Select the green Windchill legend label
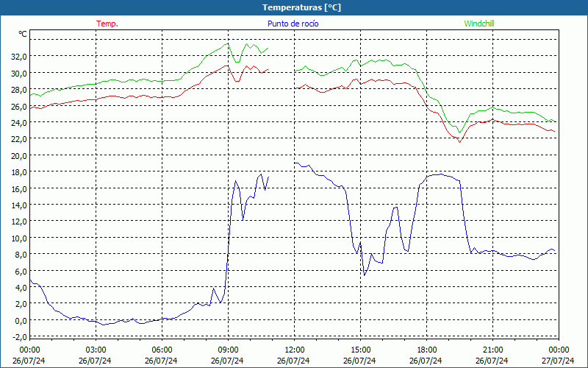588x368 pixels. (479, 24)
